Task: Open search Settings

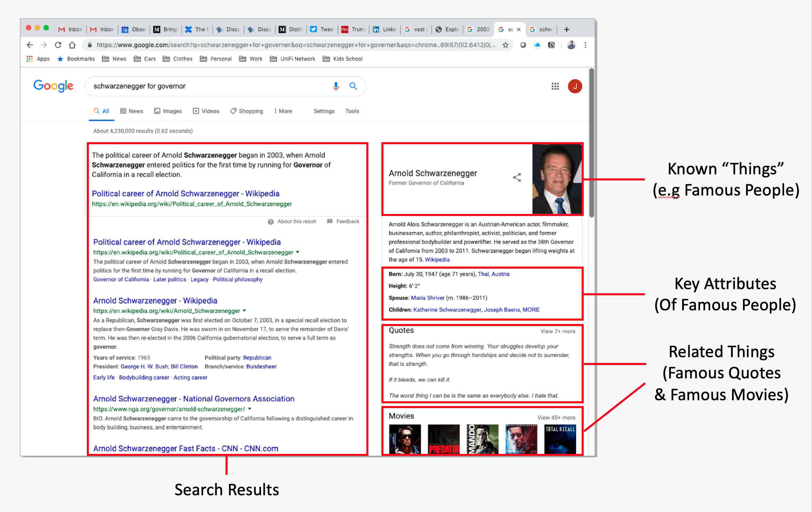Action: pyautogui.click(x=324, y=111)
